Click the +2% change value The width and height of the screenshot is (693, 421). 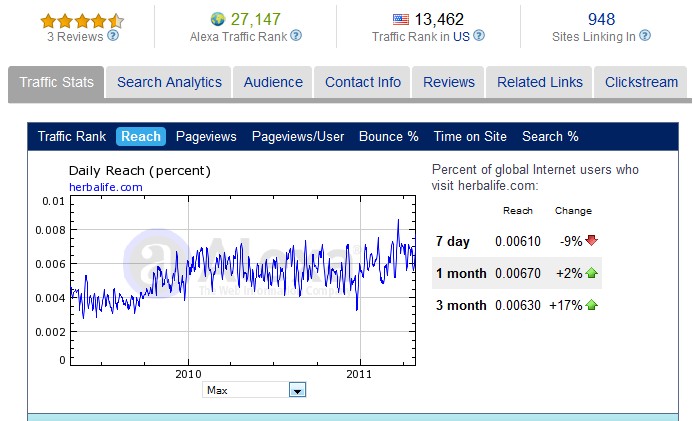click(569, 273)
